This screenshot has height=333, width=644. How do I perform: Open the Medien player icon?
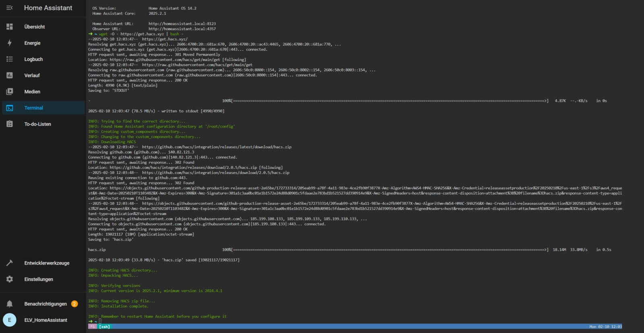[x=10, y=92]
